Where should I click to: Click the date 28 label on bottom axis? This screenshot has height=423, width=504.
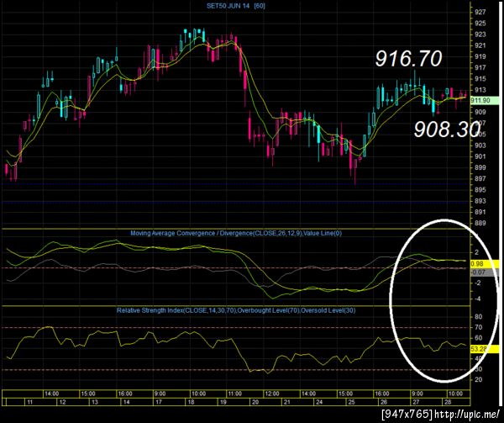448,402
